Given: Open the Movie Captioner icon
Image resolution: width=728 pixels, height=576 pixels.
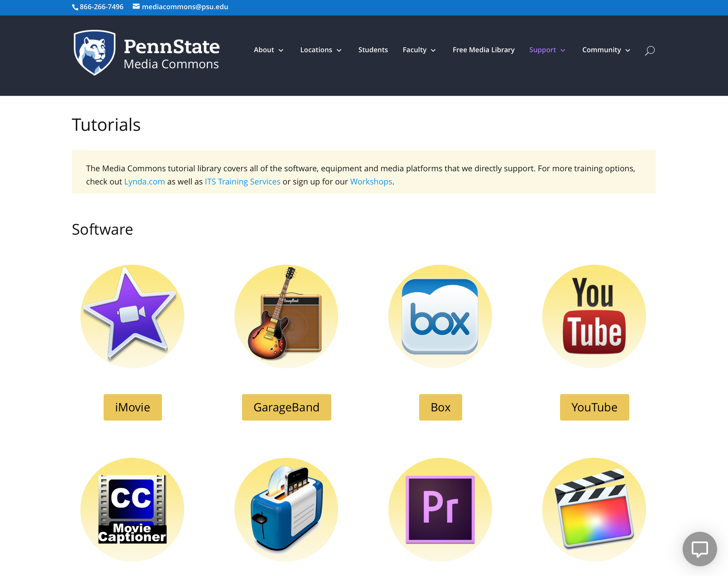Looking at the screenshot, I should (x=132, y=509).
